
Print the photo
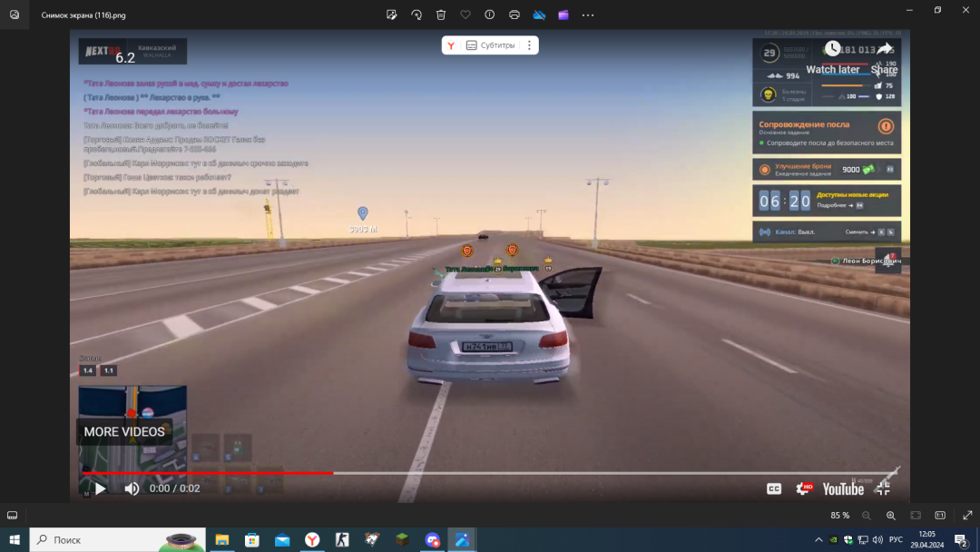(x=514, y=15)
